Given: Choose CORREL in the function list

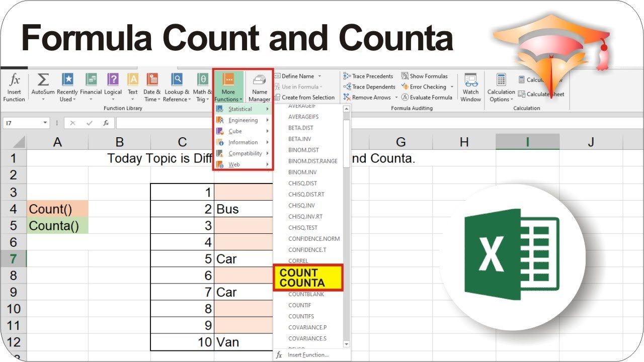Looking at the screenshot, I should 298,261.
